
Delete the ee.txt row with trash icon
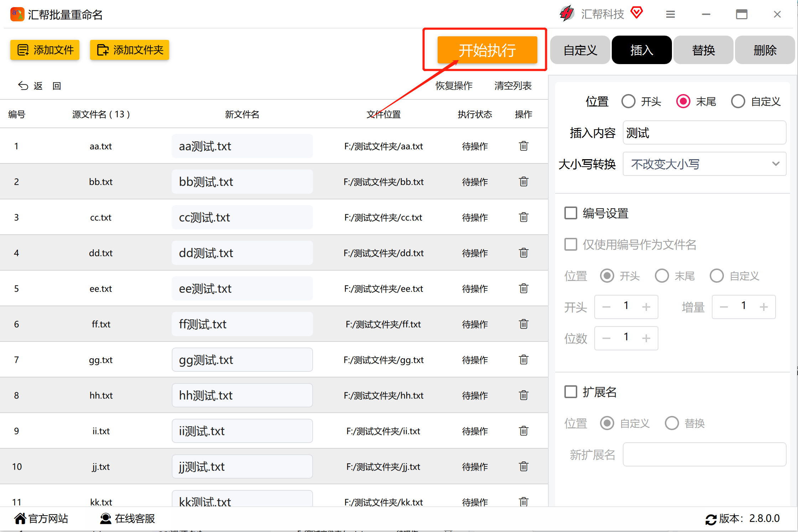point(523,288)
